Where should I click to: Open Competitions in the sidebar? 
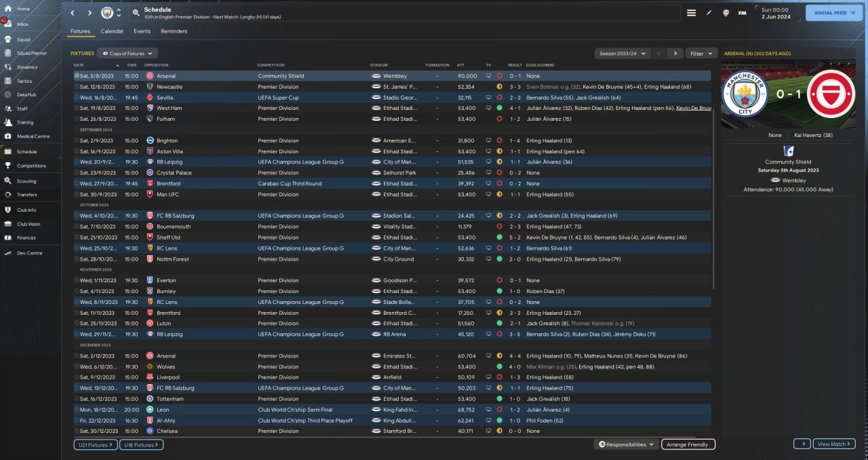tap(31, 166)
